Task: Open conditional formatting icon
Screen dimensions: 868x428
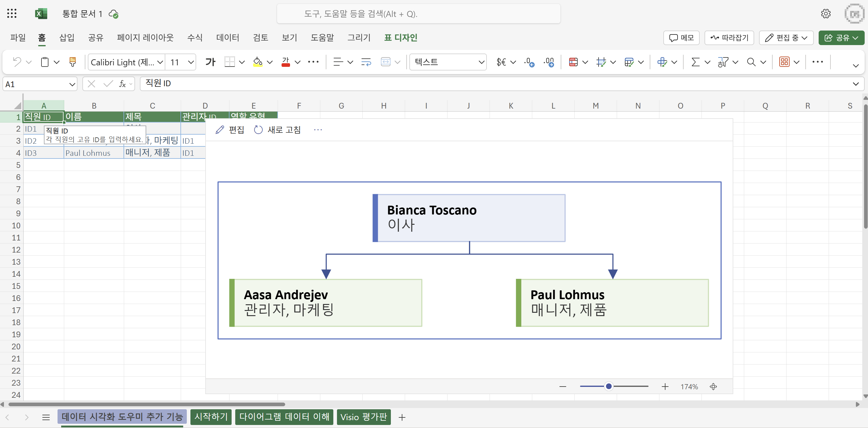Action: click(573, 62)
